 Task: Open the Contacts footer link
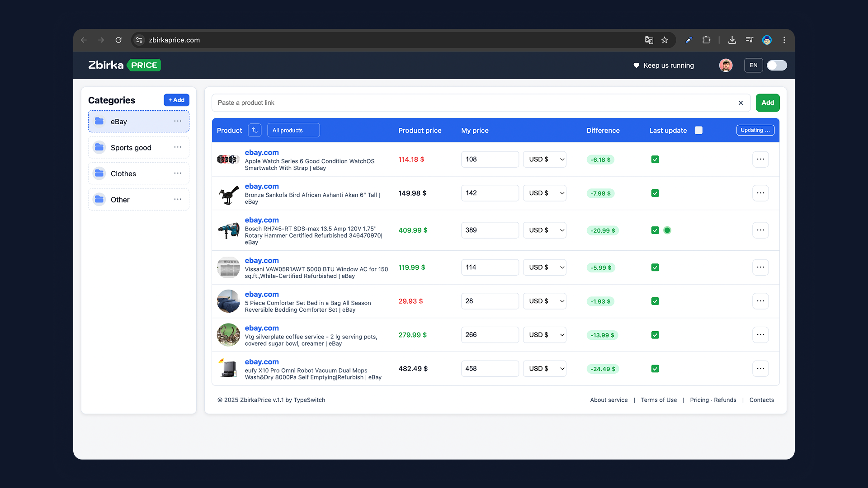click(761, 400)
